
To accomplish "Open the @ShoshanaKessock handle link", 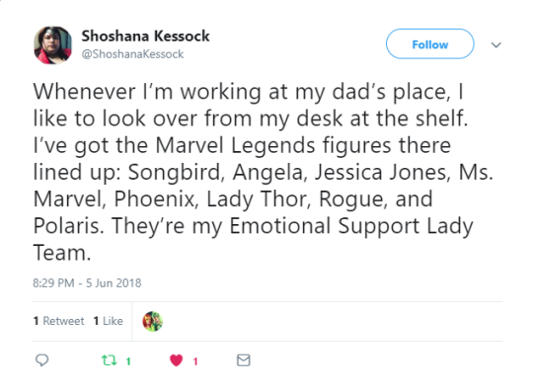I will click(132, 54).
